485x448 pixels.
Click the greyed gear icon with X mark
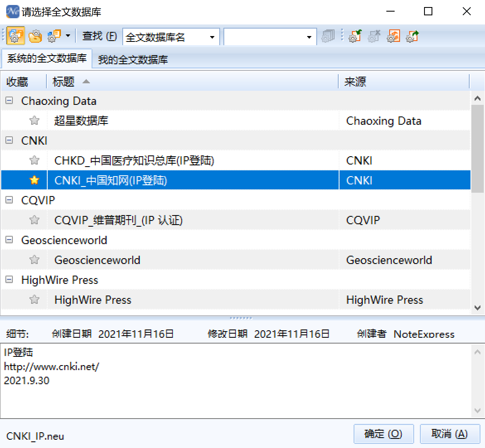pyautogui.click(x=374, y=36)
